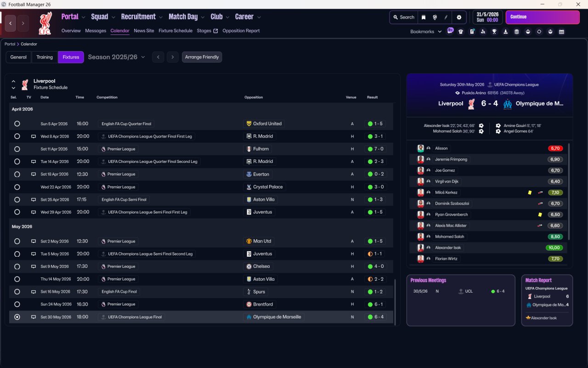Screen dimensions: 588x368
Task: Select the Sat 18 Apr Everton radio button
Action: (x=17, y=174)
